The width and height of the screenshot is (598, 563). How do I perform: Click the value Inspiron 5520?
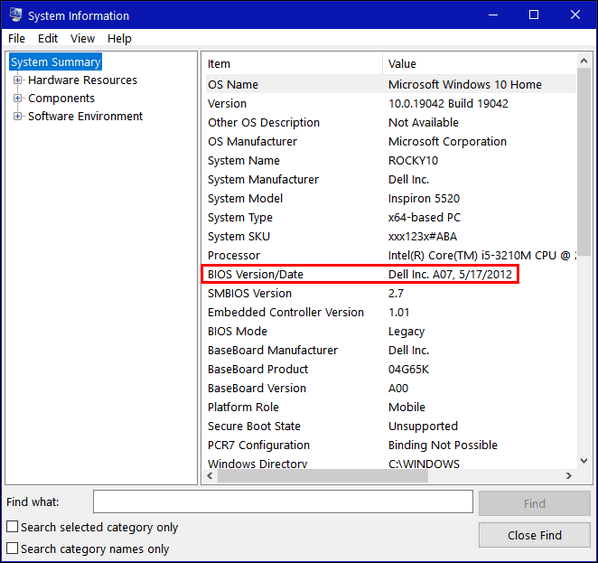pos(424,198)
